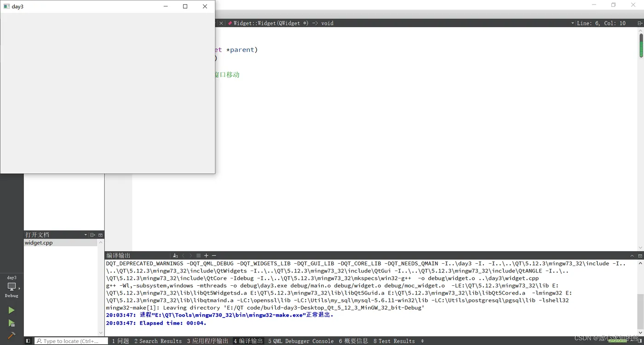Click the *parent) code text
The image size is (644, 345).
242,50
